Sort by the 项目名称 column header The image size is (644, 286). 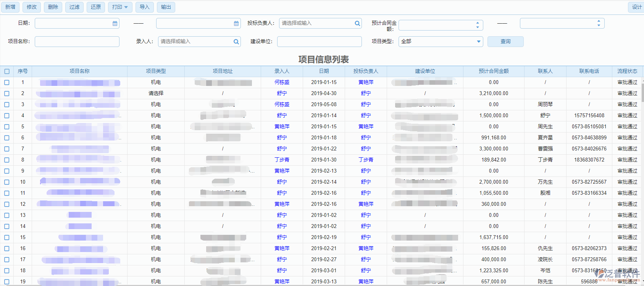pyautogui.click(x=79, y=71)
